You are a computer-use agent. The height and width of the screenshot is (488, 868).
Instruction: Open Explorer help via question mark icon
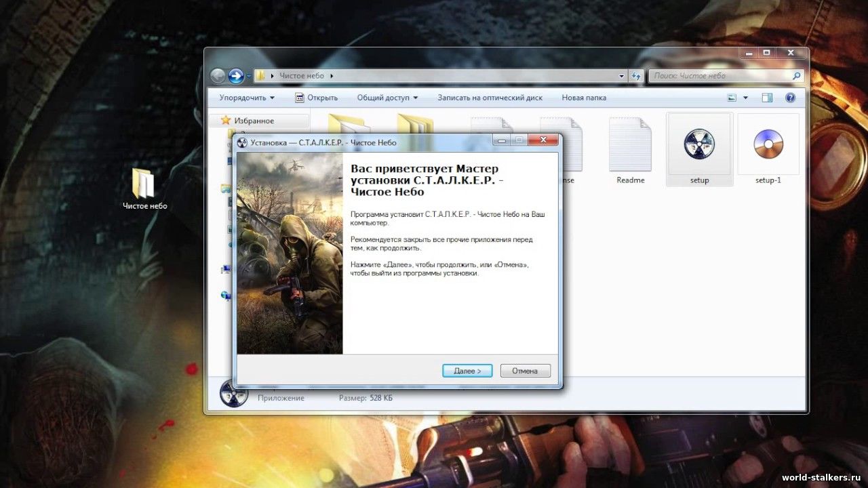[x=790, y=98]
